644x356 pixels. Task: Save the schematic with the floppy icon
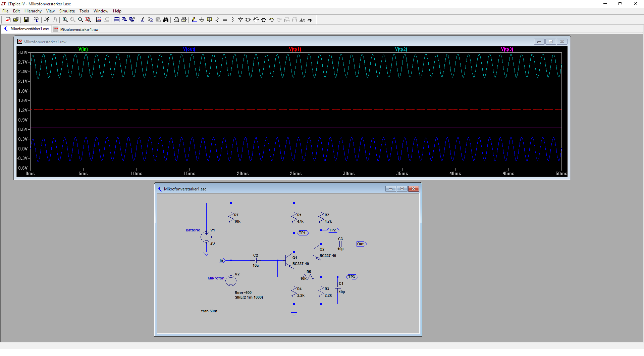coord(26,20)
